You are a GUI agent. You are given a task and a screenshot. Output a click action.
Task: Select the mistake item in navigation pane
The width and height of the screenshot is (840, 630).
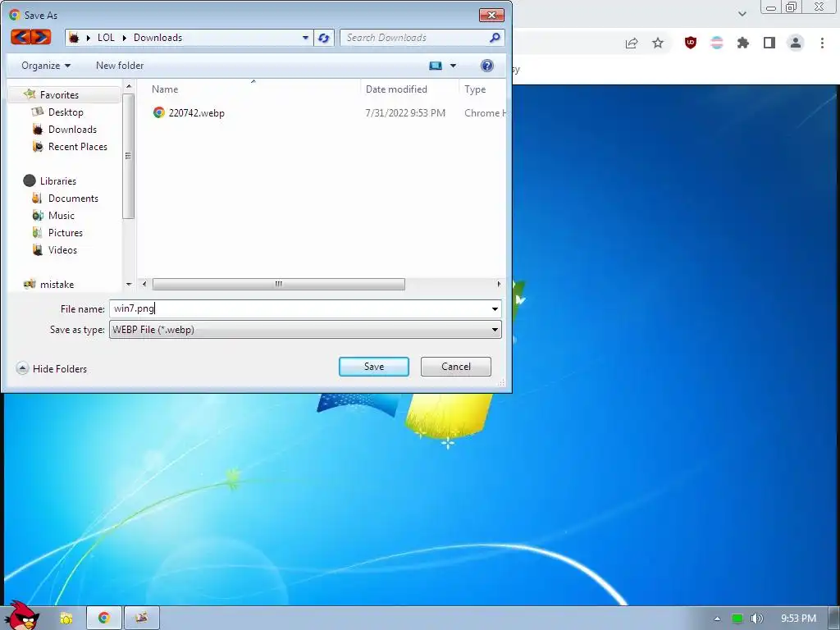(x=57, y=285)
